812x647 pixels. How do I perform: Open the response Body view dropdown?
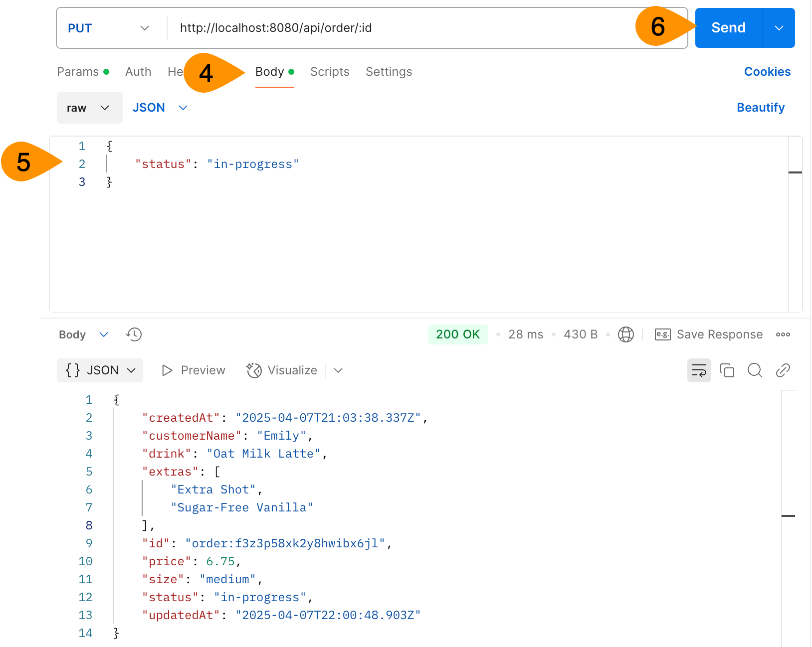tap(84, 334)
